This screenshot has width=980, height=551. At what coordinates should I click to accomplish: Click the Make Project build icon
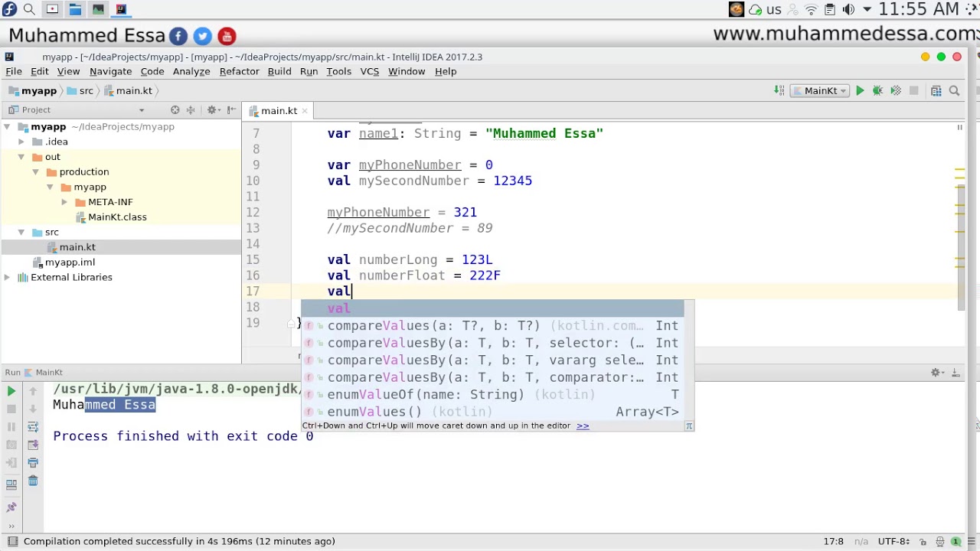[x=779, y=91]
